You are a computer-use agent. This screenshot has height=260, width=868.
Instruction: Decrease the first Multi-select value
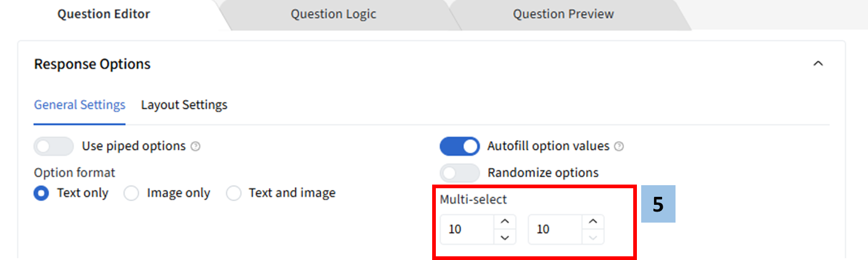[x=504, y=237]
